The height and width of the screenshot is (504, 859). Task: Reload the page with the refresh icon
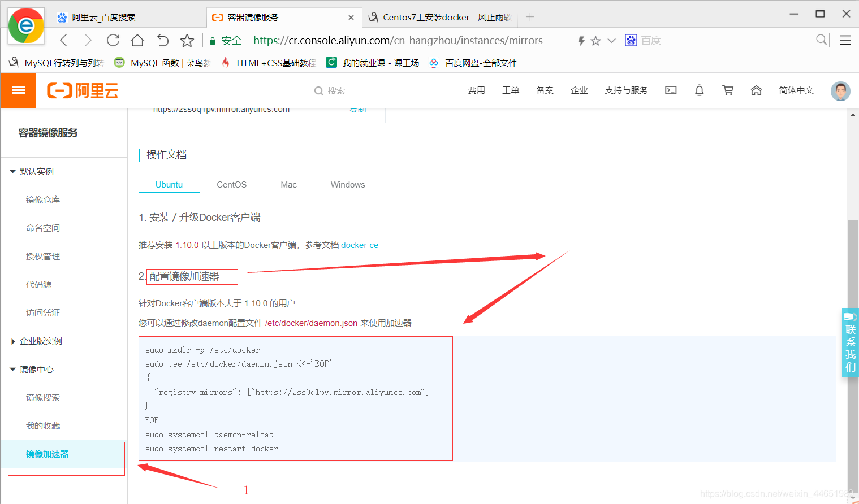click(113, 40)
